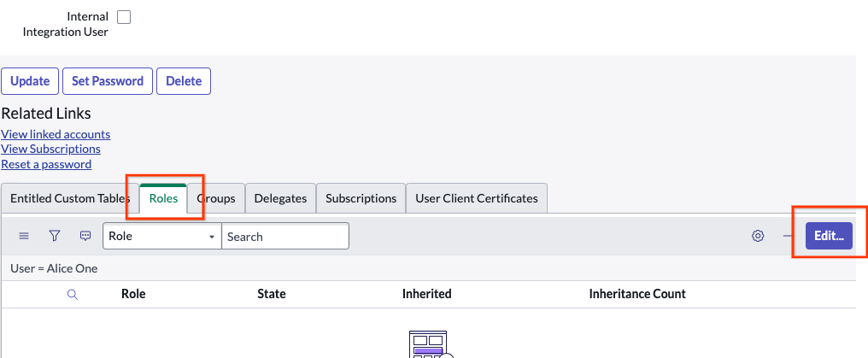Click the empty list illustration icon
Screen dimensions: 868x358
tap(429, 346)
